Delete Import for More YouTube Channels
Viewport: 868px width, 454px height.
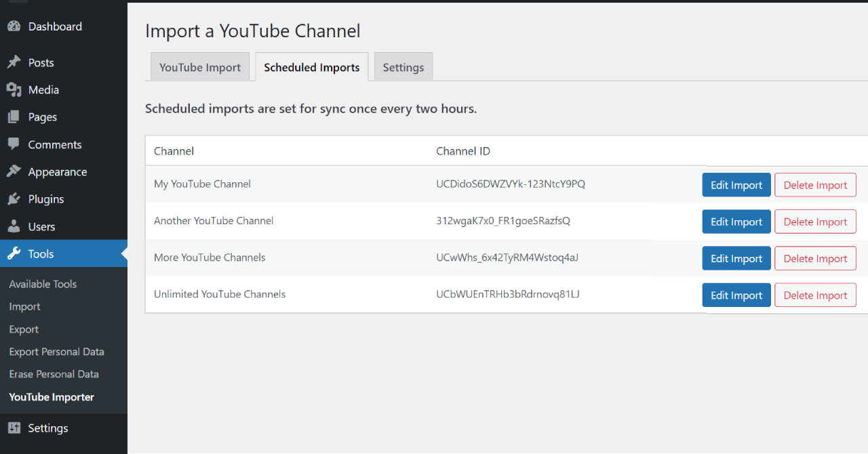pos(816,258)
